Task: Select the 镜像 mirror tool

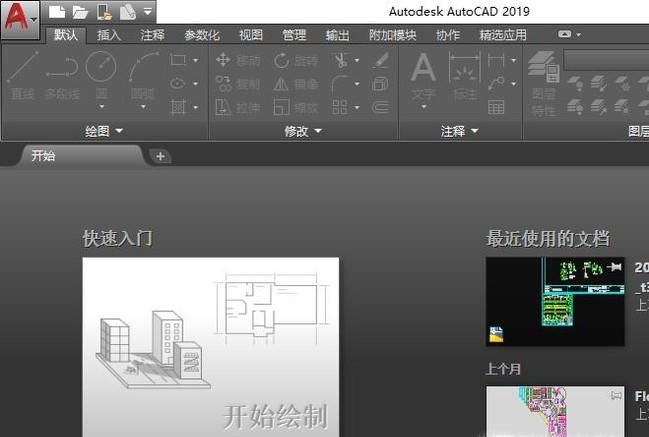Action: point(296,84)
